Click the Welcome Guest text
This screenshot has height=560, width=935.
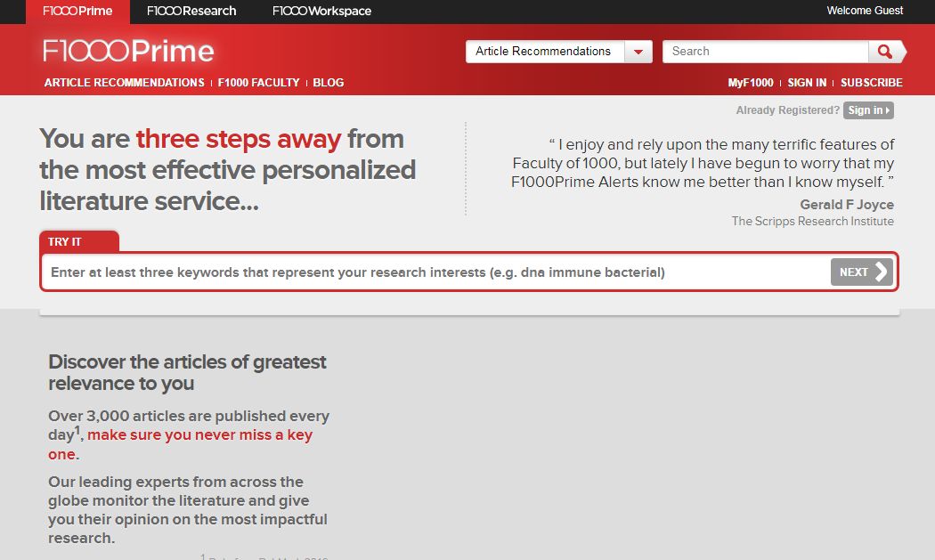coord(865,11)
